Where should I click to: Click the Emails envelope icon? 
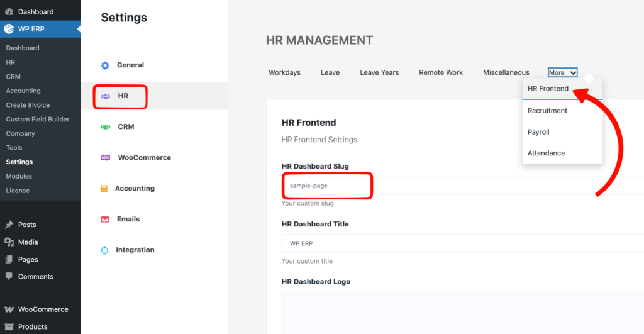[105, 220]
